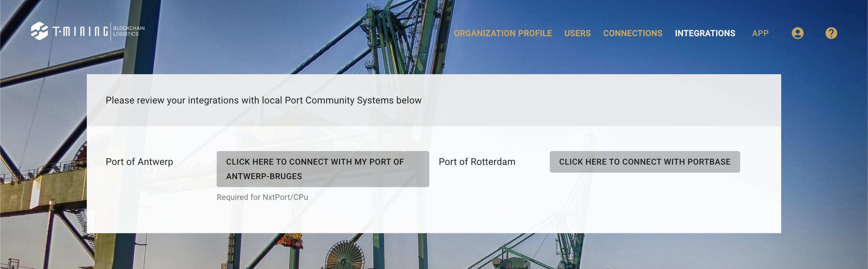Click the T-Mining logo
This screenshot has height=269, width=868.
(x=88, y=31)
